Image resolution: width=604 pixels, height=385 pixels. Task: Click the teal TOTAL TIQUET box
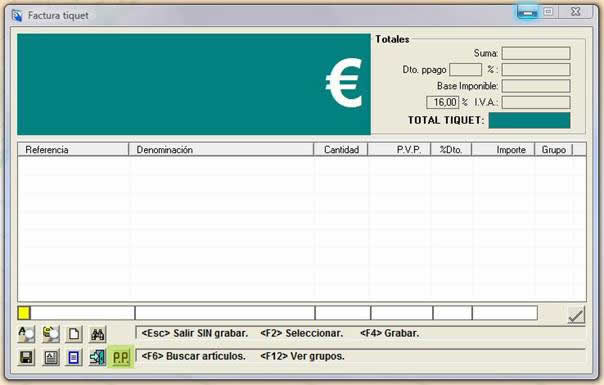[529, 120]
